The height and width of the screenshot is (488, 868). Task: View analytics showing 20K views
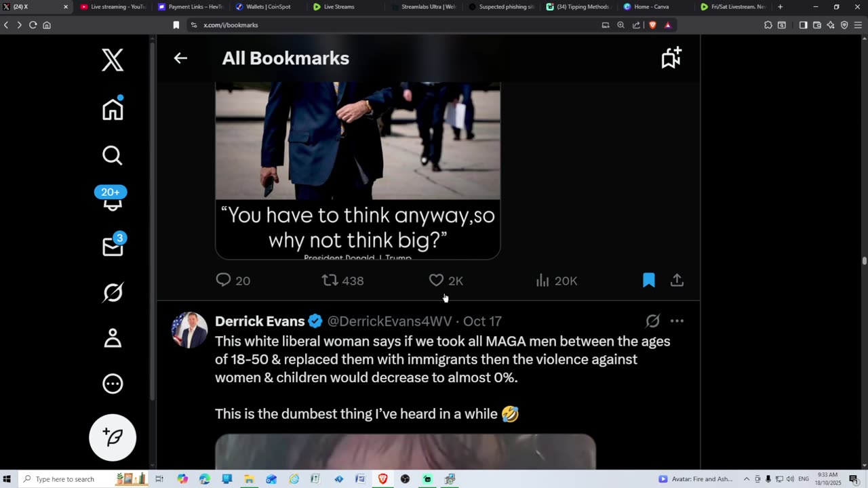tap(556, 280)
